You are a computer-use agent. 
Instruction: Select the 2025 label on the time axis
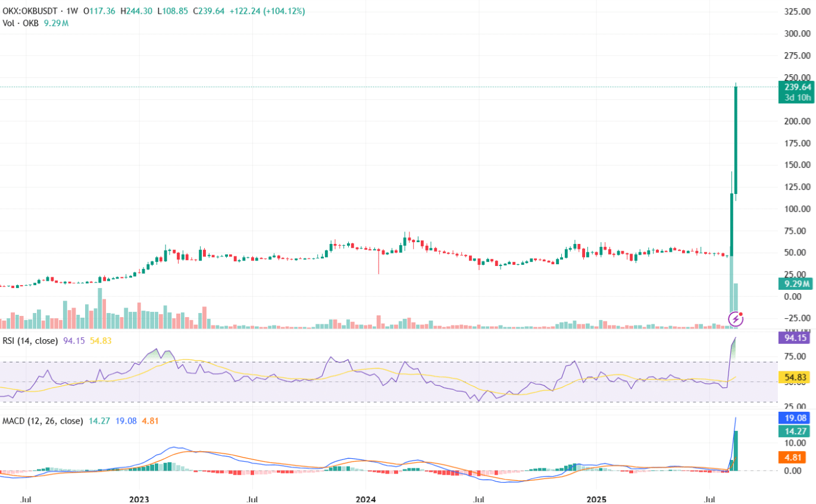point(597,500)
